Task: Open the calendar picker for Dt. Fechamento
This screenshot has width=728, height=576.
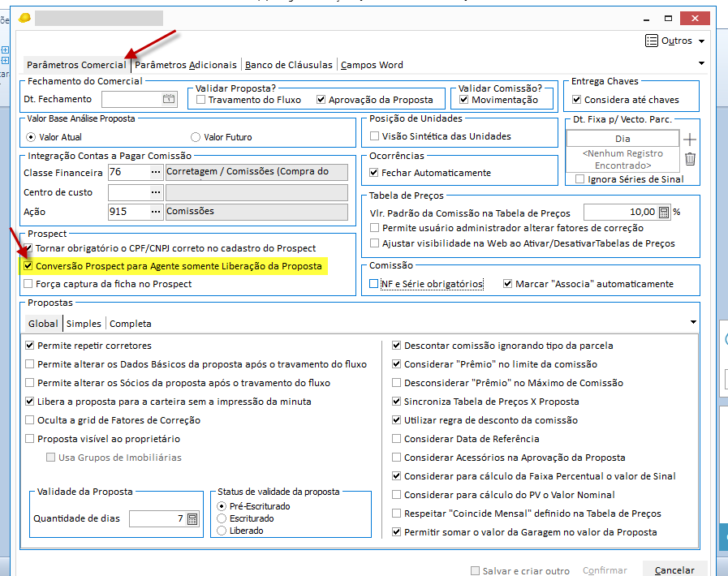Action: pos(169,99)
